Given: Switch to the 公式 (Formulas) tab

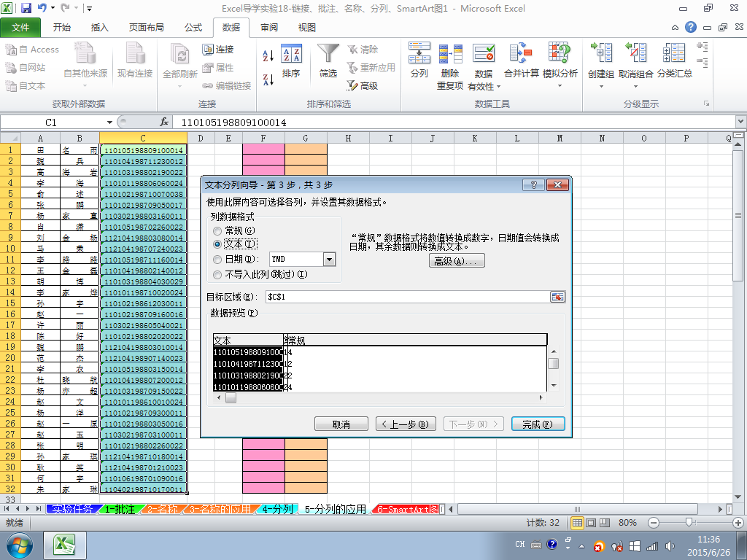Looking at the screenshot, I should pos(193,27).
